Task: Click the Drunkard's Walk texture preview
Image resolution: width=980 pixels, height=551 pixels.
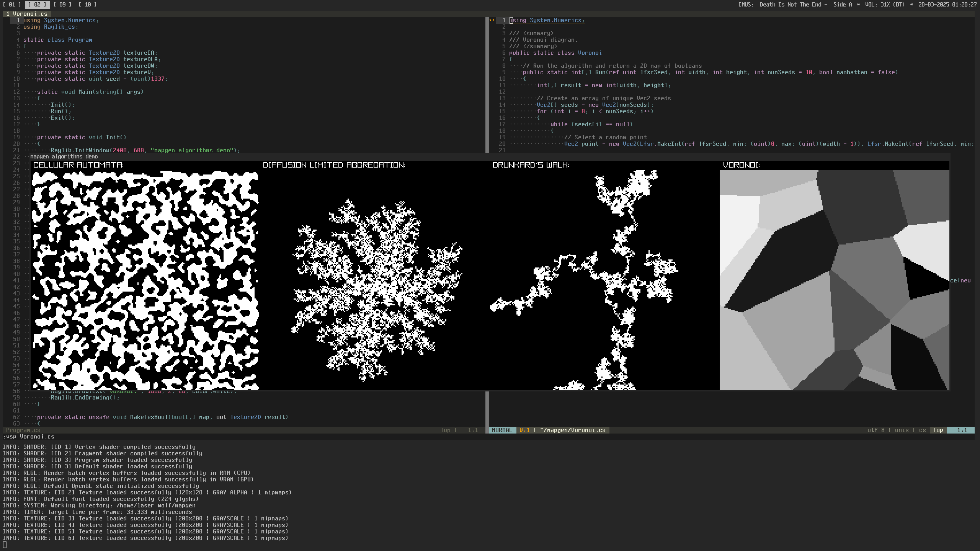Action: coord(605,280)
